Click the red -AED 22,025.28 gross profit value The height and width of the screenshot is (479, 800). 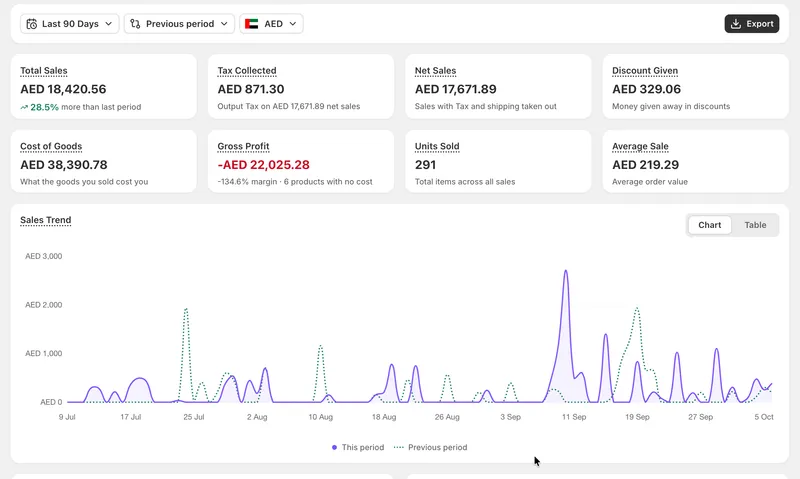pyautogui.click(x=263, y=165)
